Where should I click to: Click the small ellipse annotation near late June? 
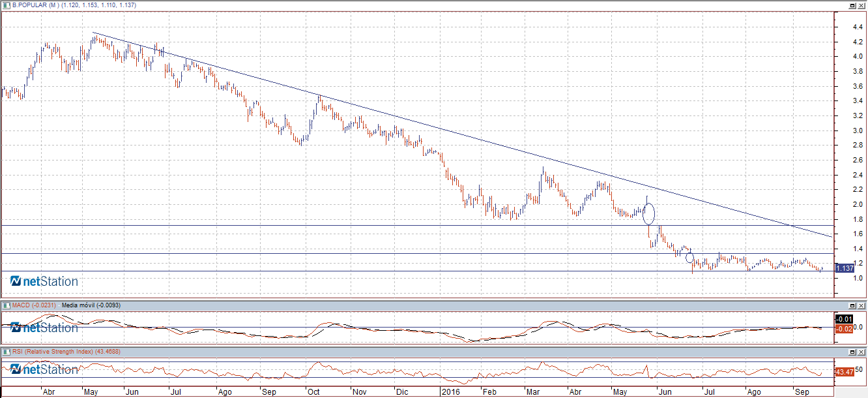(690, 258)
